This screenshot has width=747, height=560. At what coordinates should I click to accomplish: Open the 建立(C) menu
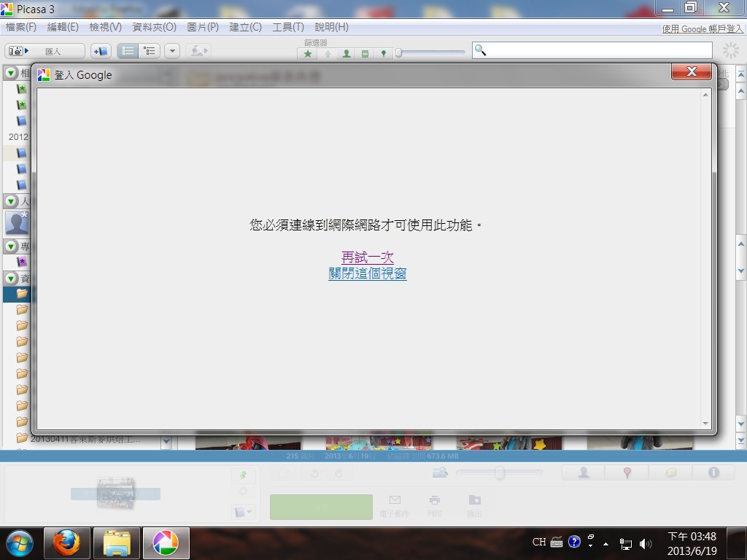coord(245,27)
